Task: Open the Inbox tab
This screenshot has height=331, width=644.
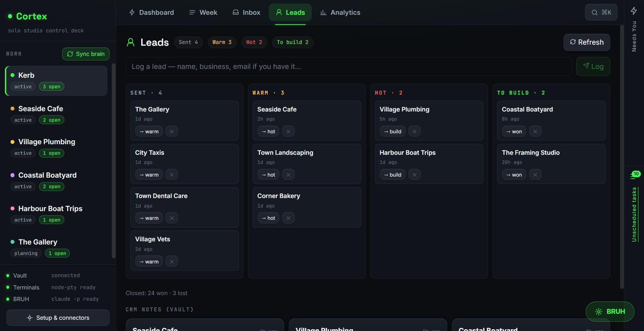Action: (246, 12)
